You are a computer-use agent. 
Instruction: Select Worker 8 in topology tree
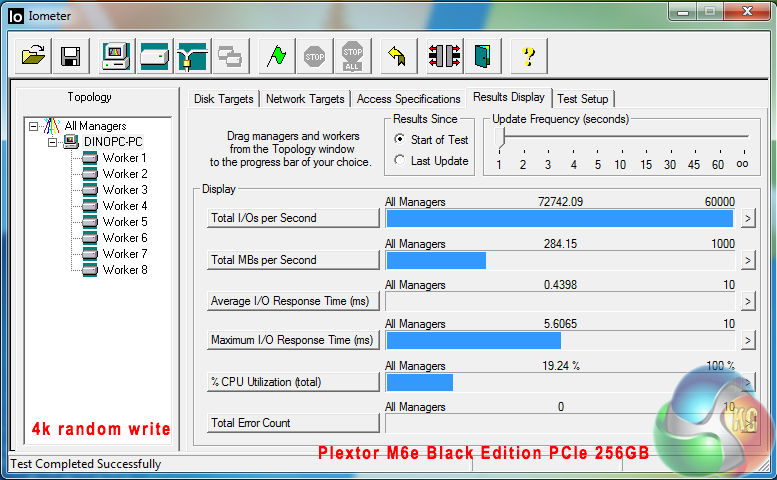[125, 270]
